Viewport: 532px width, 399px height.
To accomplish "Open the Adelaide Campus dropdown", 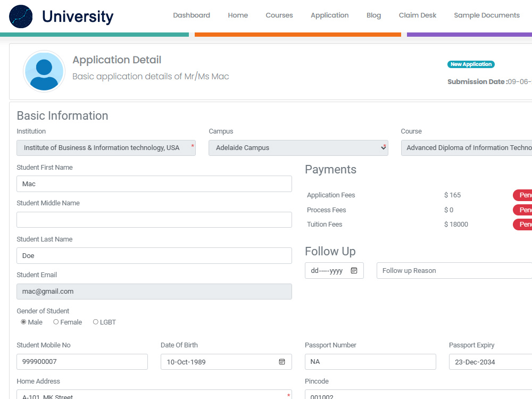I will [x=298, y=147].
